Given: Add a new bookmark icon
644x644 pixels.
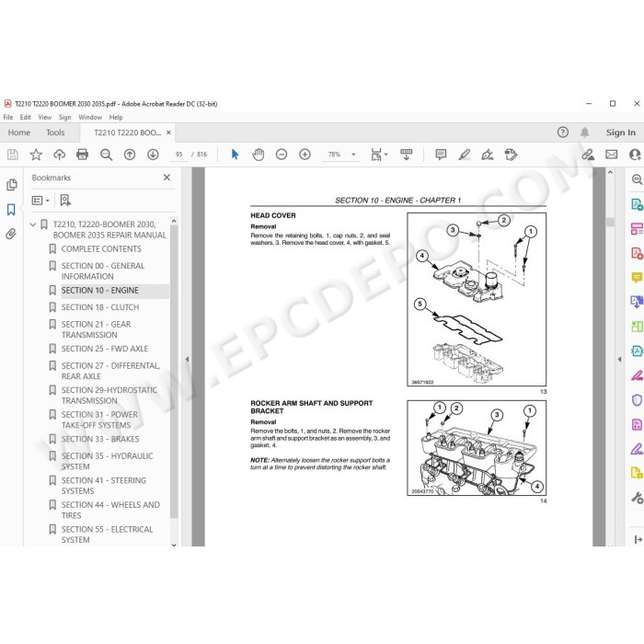Looking at the screenshot, I should coord(65,201).
